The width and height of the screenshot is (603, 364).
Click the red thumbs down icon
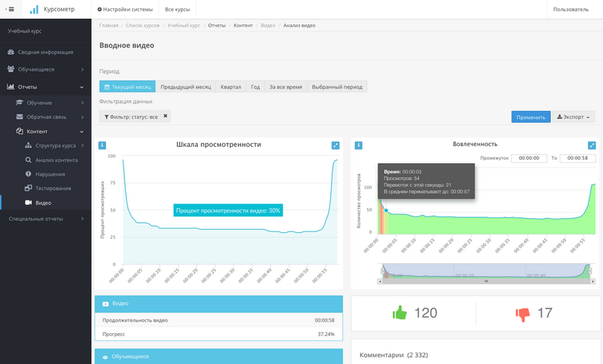click(523, 313)
